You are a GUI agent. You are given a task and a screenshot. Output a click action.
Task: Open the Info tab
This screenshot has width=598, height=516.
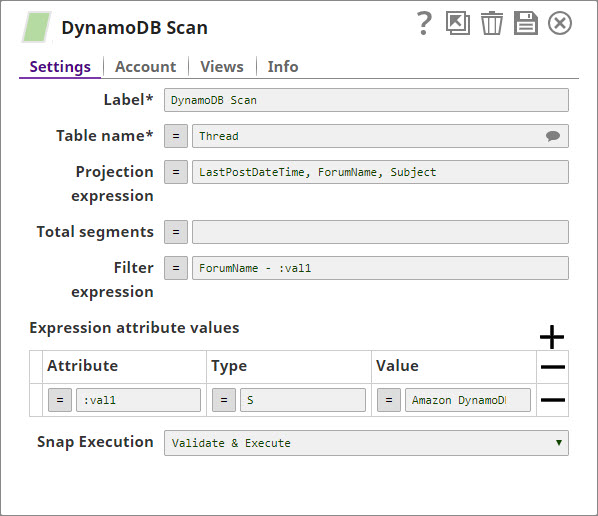point(283,67)
